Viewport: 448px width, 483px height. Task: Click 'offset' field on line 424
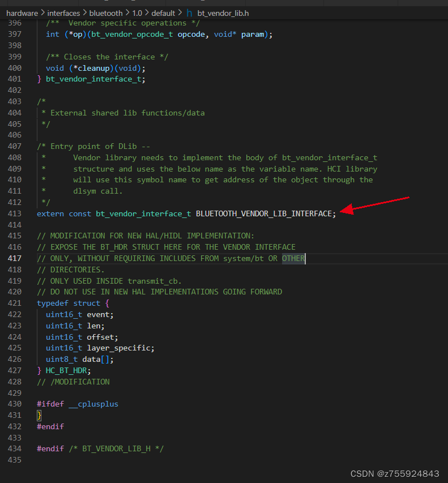click(x=100, y=337)
